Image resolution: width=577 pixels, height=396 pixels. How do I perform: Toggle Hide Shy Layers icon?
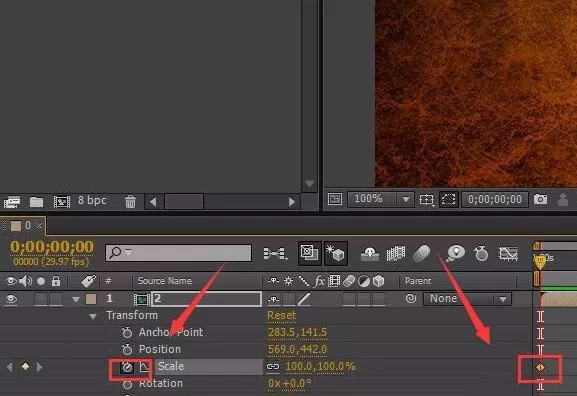click(370, 253)
